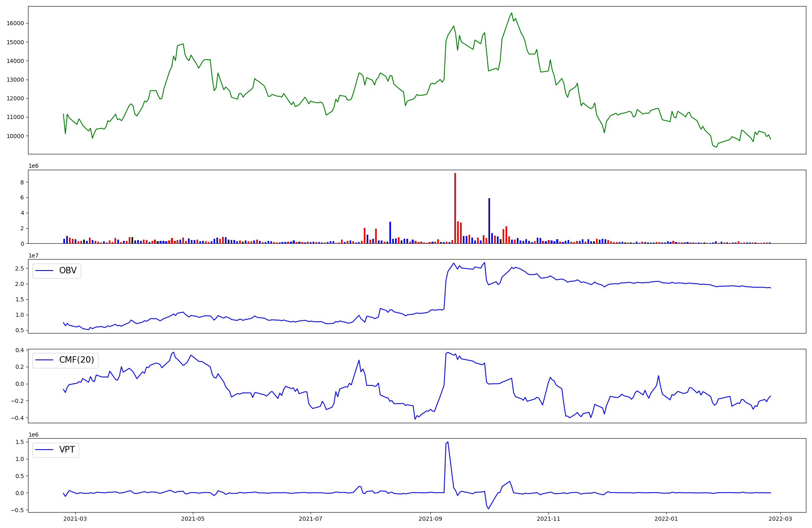Viewport: 812px width, 528px height.
Task: Click the tallest blue volume bar
Action: (x=489, y=221)
